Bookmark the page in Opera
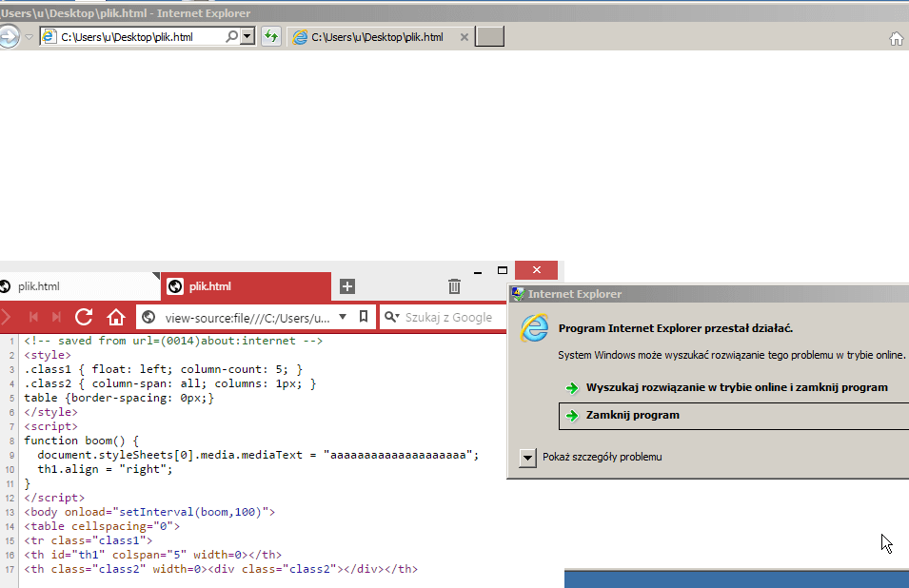 [x=364, y=317]
